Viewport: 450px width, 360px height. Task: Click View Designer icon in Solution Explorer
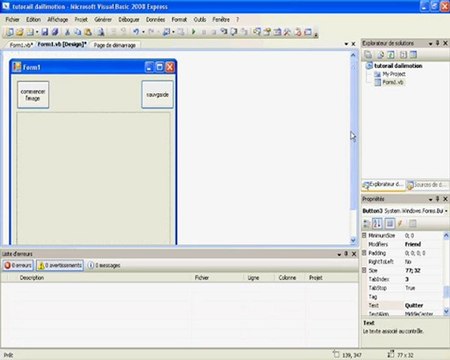coord(413,55)
